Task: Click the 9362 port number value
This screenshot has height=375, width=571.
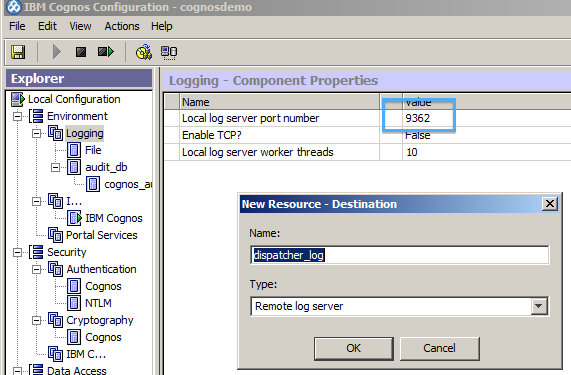Action: tap(417, 118)
